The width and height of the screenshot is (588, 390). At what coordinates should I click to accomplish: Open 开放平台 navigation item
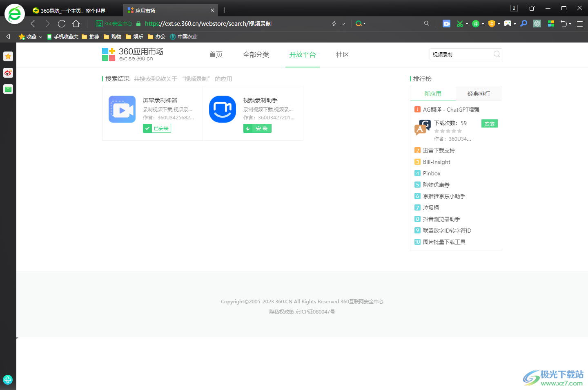[x=303, y=54]
